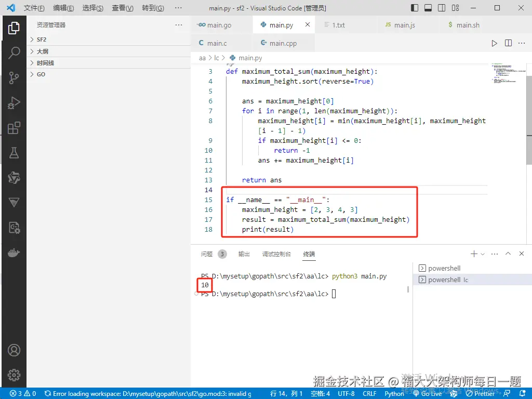Open the overflow menu ellipsis in menu bar
Image resolution: width=532 pixels, height=399 pixels.
tap(178, 8)
